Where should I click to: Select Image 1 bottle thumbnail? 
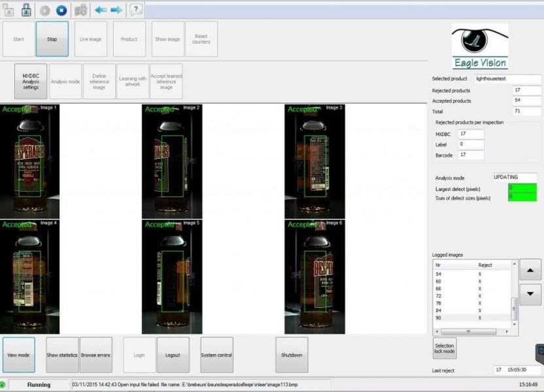(x=30, y=161)
